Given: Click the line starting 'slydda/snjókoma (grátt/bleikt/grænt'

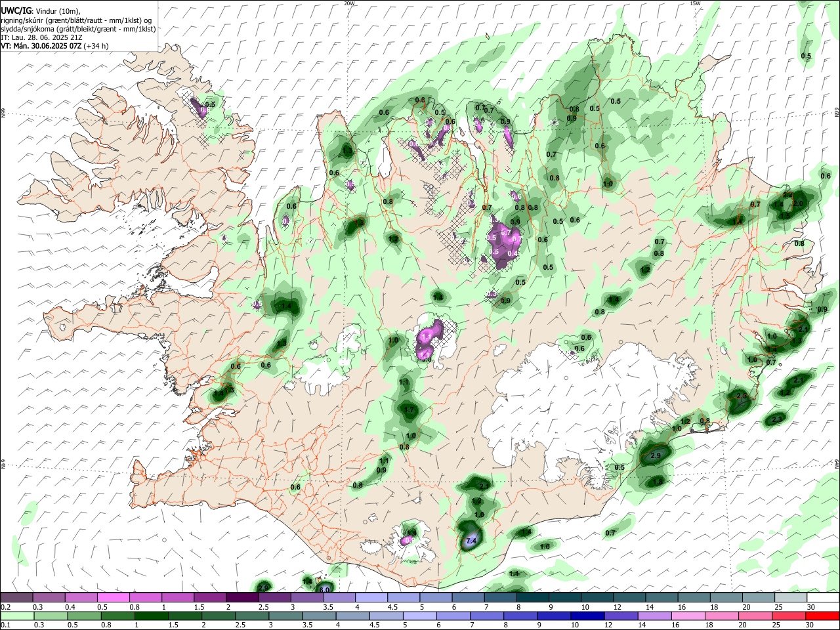Looking at the screenshot, I should pos(78,29).
